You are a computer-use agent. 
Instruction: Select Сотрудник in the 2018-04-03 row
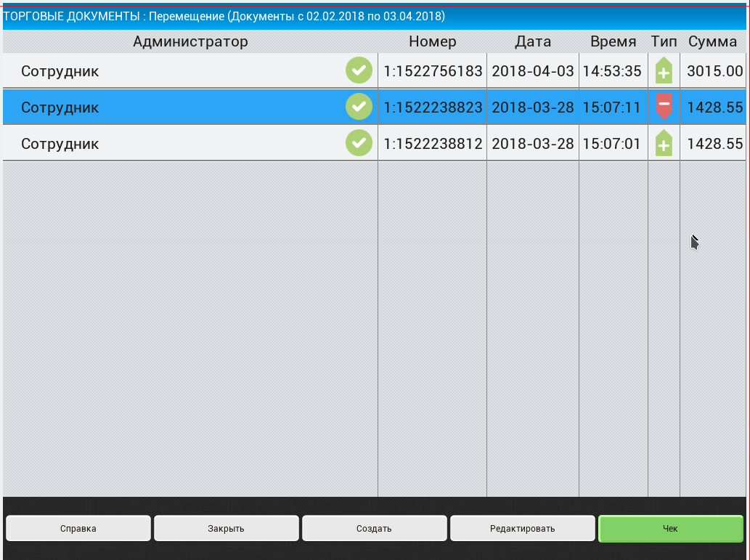[x=60, y=71]
